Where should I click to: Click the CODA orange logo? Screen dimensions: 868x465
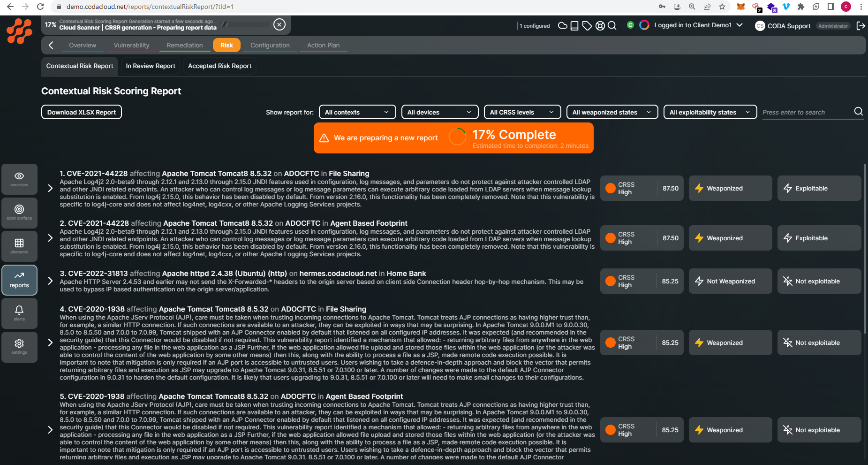click(x=19, y=31)
